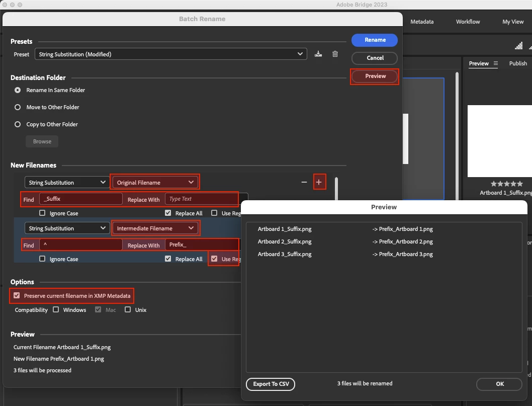Uncheck Preserve current filename in XMP Metadata

click(17, 295)
